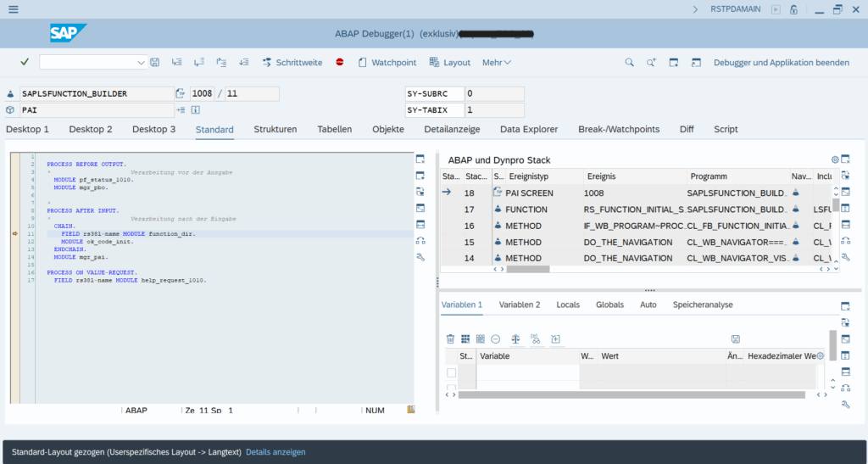Close the ABAP und Dynpro Stack tool
Image resolution: width=868 pixels, height=464 pixels.
(x=845, y=159)
